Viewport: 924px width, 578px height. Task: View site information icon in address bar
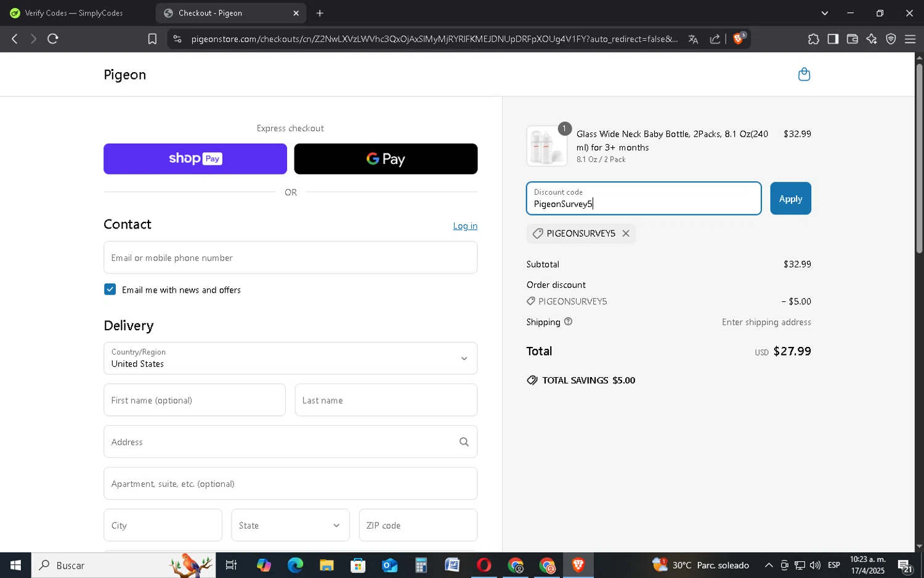177,39
